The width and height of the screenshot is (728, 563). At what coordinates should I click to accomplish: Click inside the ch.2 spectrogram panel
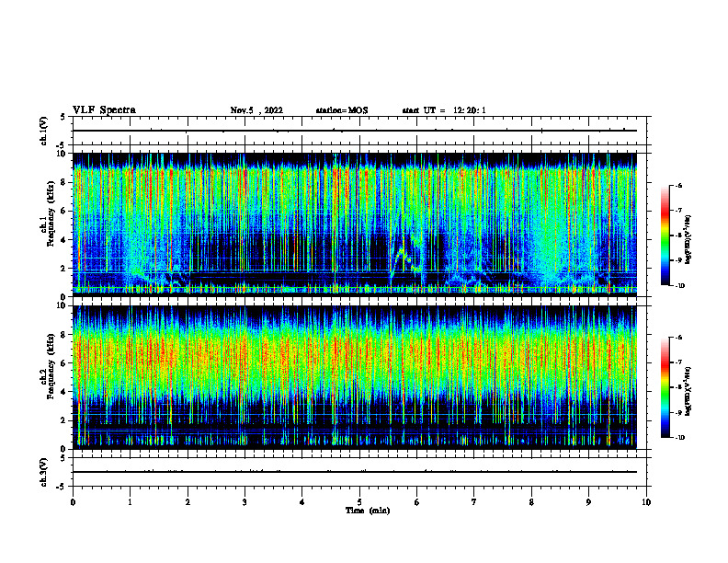(355, 377)
